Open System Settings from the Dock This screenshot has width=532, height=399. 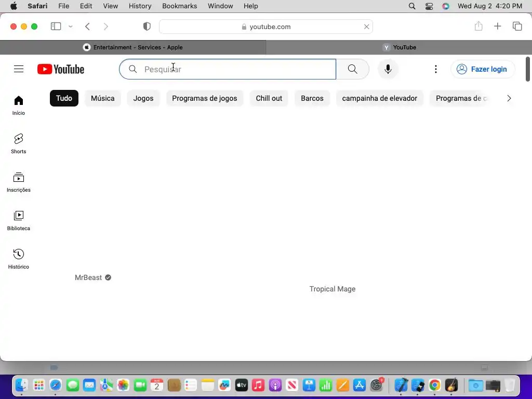coord(376,385)
